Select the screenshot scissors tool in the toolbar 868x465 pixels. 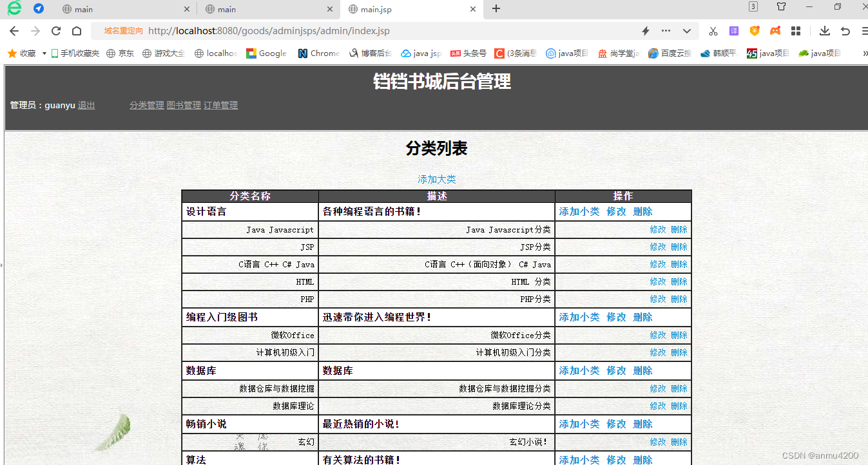(x=713, y=30)
